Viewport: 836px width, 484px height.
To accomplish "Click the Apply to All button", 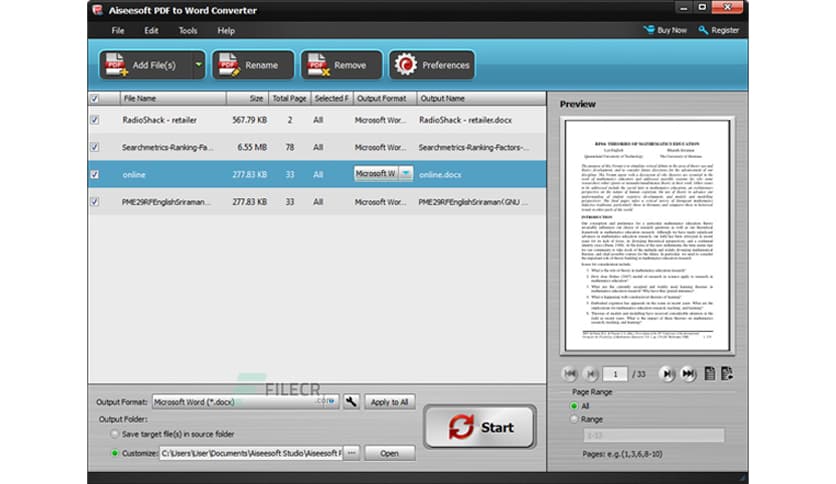I will [389, 402].
